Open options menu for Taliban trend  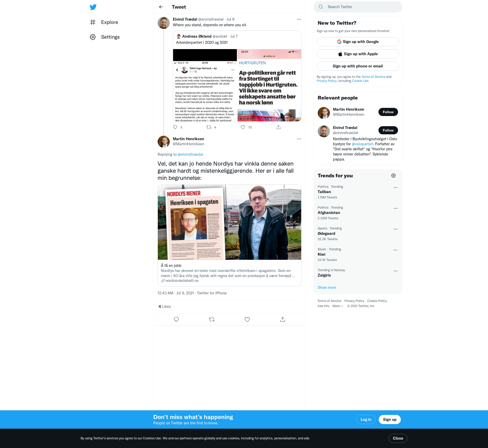point(395,187)
